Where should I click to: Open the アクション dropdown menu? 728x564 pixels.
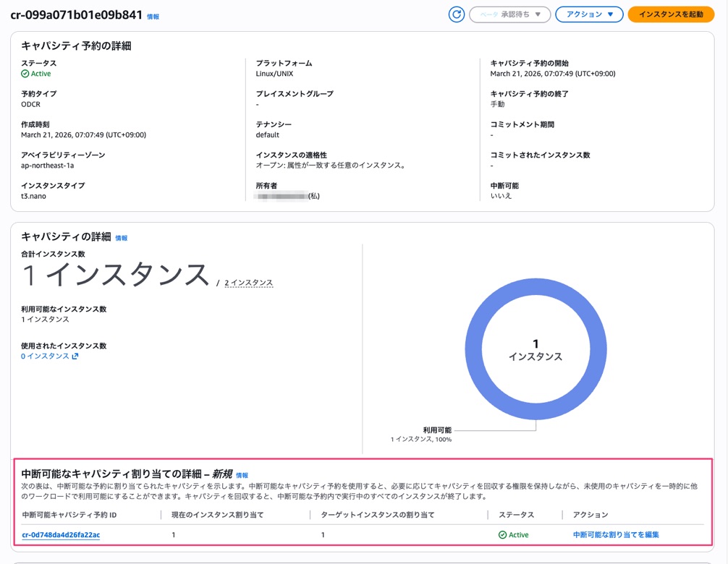[x=589, y=14]
